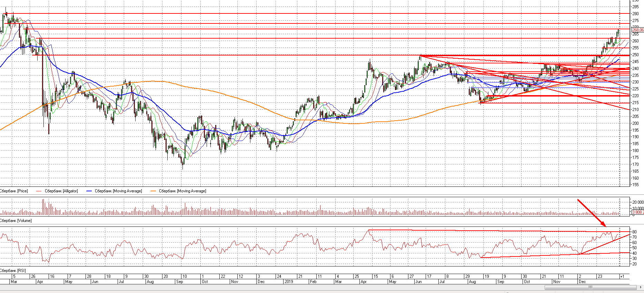This screenshot has height=293, width=644.
Task: Click the 160 price axis label
Action: [635, 178]
